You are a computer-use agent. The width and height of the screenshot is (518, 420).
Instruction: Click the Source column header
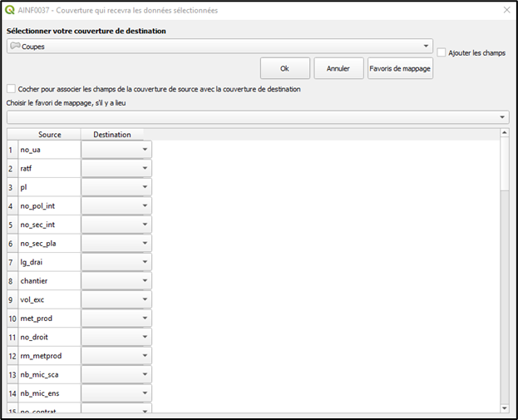[x=49, y=134]
